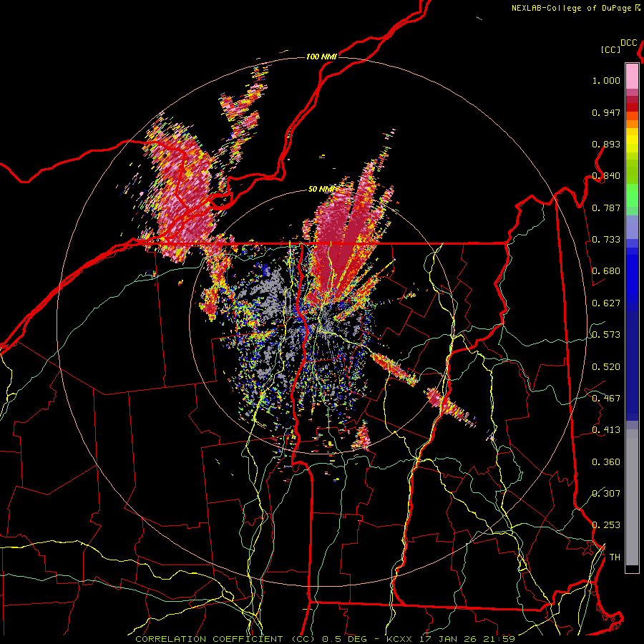The width and height of the screenshot is (644, 644).
Task: Click the 0.413 scale value
Action: pos(606,430)
